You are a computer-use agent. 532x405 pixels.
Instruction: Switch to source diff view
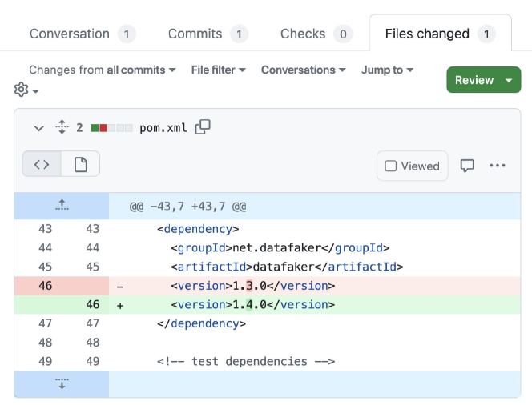42,164
